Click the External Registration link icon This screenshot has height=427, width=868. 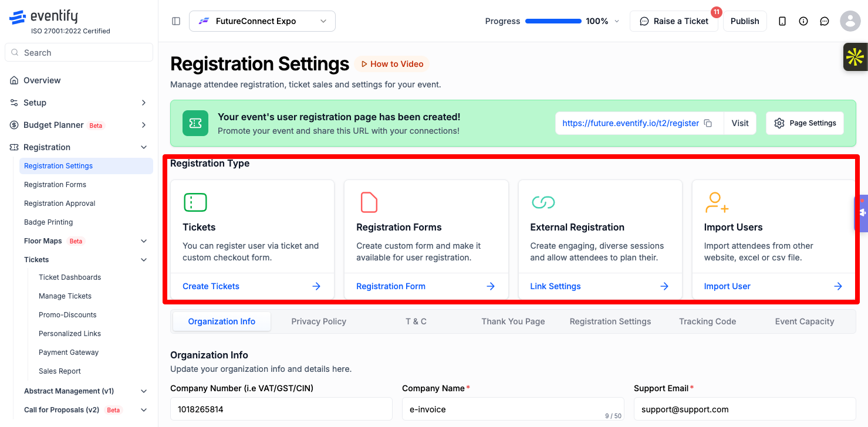[543, 202]
